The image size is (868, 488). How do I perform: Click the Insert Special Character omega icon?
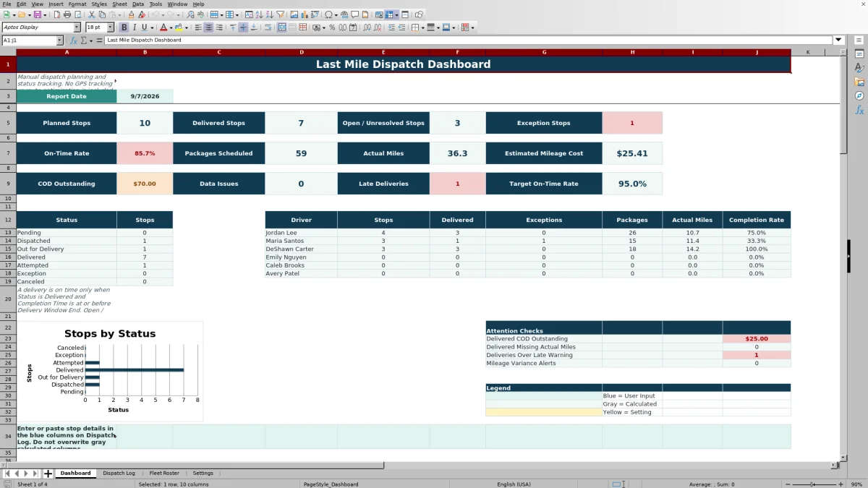click(x=329, y=14)
